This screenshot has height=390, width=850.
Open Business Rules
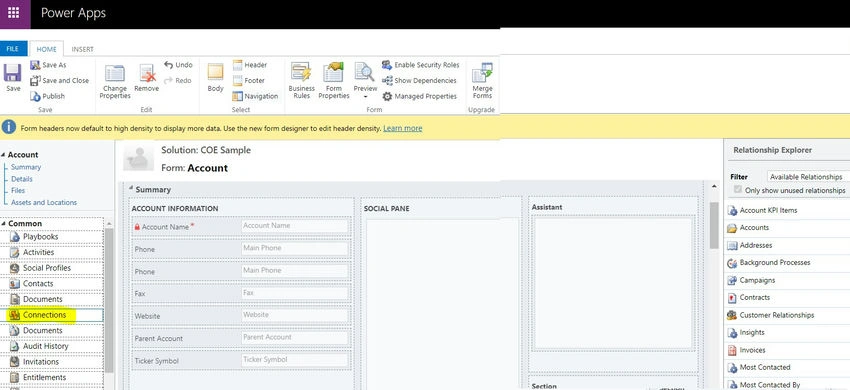pyautogui.click(x=301, y=81)
